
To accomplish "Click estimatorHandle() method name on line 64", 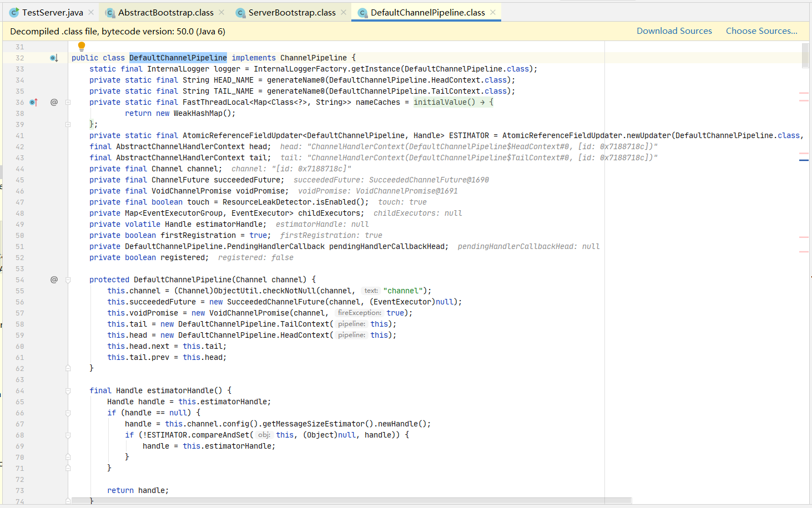I will pyautogui.click(x=185, y=390).
